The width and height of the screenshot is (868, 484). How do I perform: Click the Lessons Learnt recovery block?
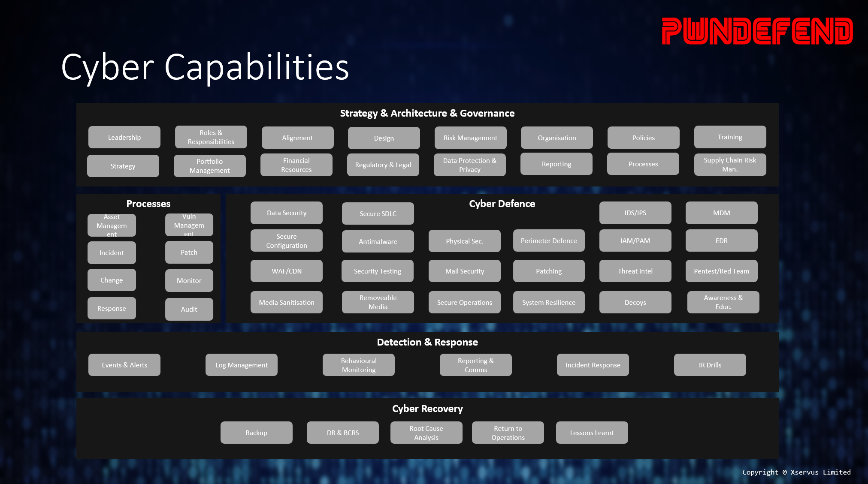[592, 432]
